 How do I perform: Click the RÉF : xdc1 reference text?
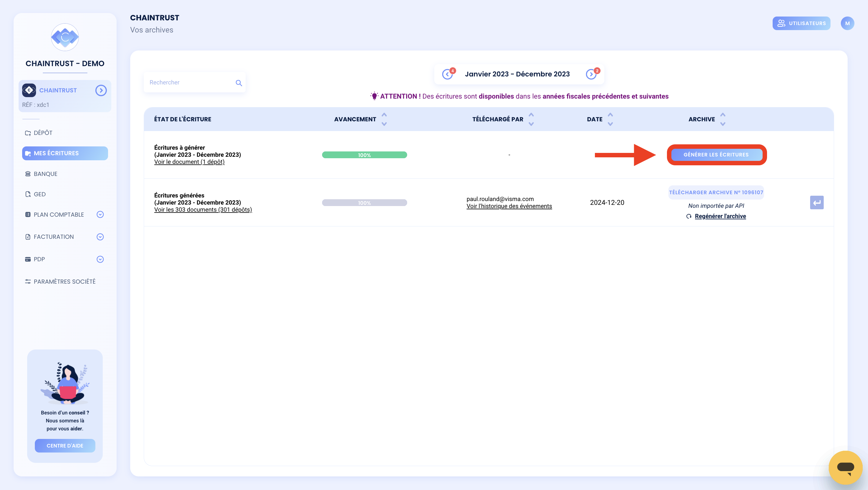pos(36,105)
